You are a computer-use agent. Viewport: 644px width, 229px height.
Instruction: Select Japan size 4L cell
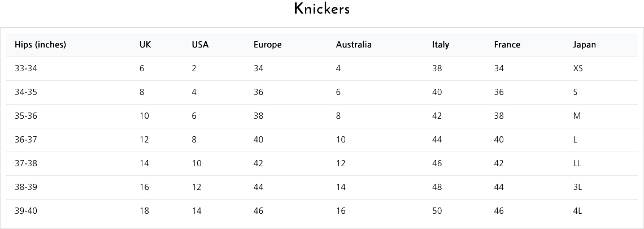[577, 210]
